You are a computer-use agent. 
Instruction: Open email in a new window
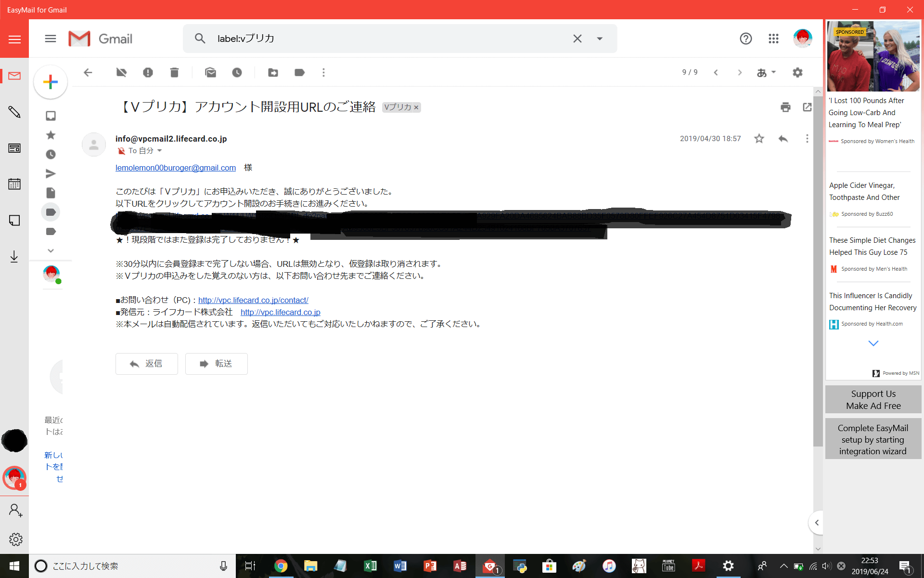click(x=807, y=107)
